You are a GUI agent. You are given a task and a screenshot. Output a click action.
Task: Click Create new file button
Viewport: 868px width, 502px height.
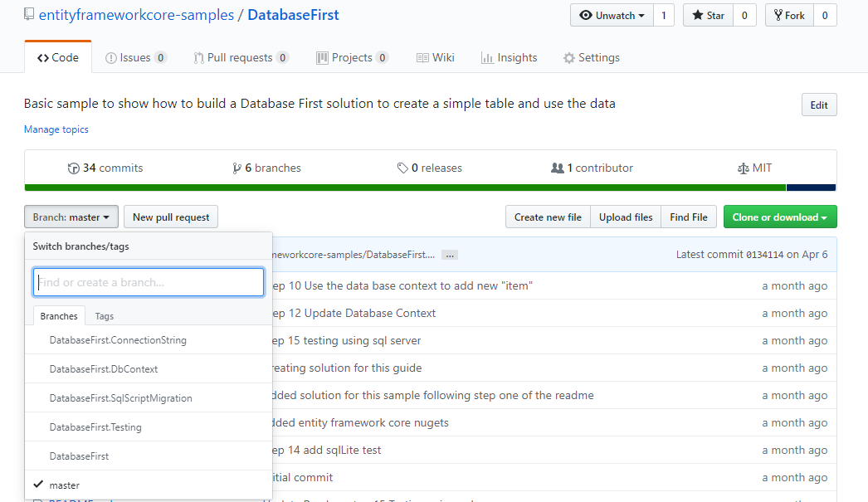(548, 217)
